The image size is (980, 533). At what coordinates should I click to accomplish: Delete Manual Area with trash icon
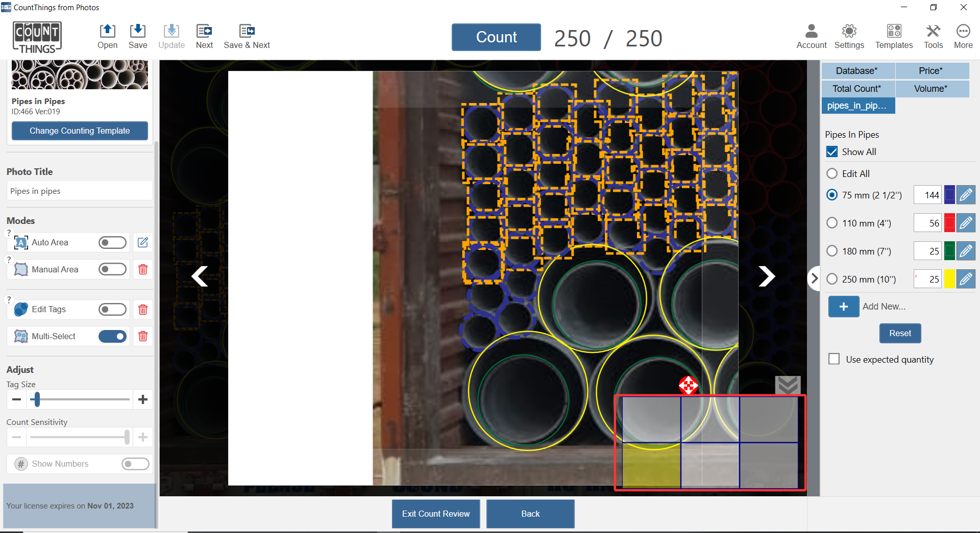click(x=143, y=269)
